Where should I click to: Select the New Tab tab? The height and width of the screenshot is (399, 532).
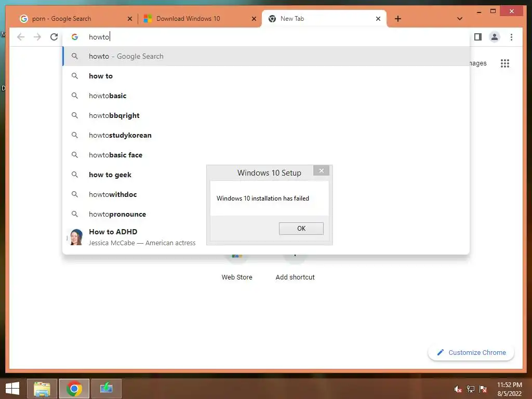[x=324, y=19]
